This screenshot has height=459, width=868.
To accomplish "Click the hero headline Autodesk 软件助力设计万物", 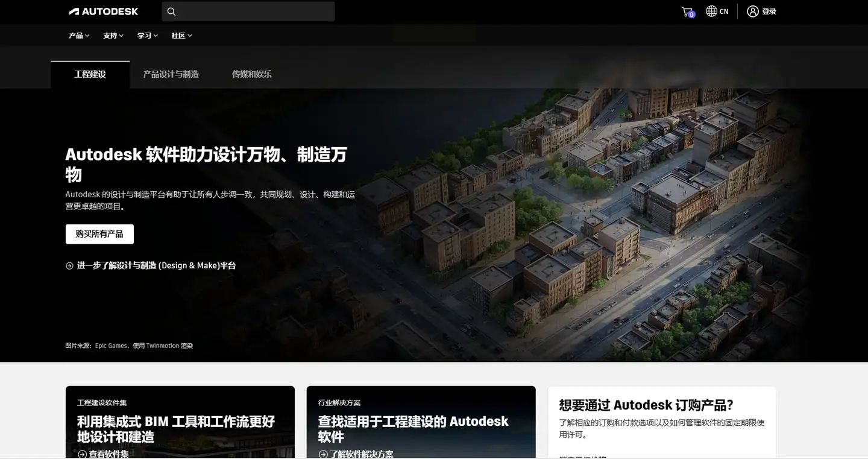I will (x=206, y=164).
